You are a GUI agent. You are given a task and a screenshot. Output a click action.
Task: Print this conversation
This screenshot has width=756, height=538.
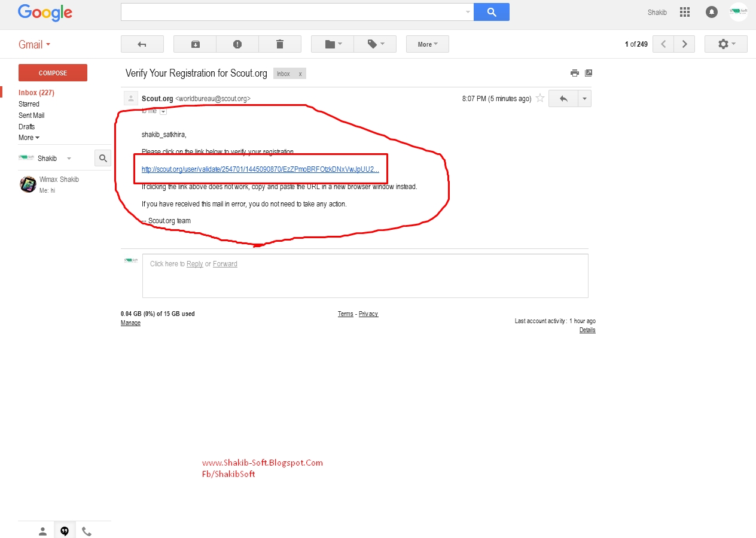tap(575, 73)
